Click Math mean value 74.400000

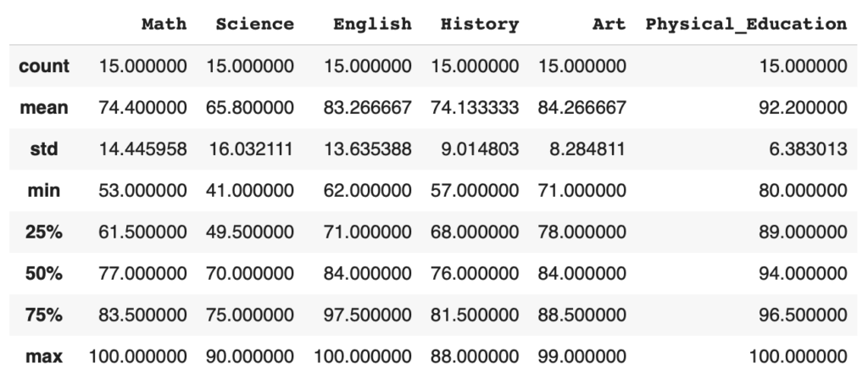click(142, 108)
